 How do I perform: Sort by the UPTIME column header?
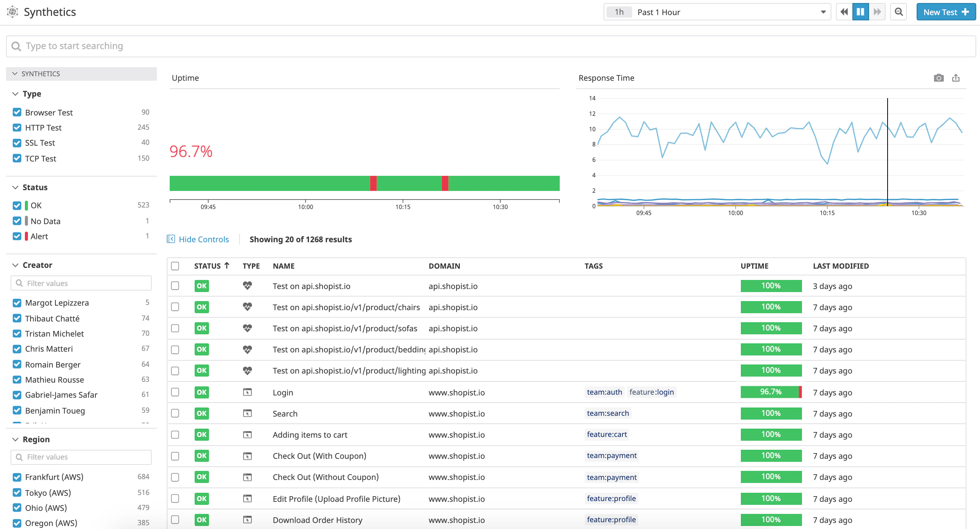pos(754,266)
